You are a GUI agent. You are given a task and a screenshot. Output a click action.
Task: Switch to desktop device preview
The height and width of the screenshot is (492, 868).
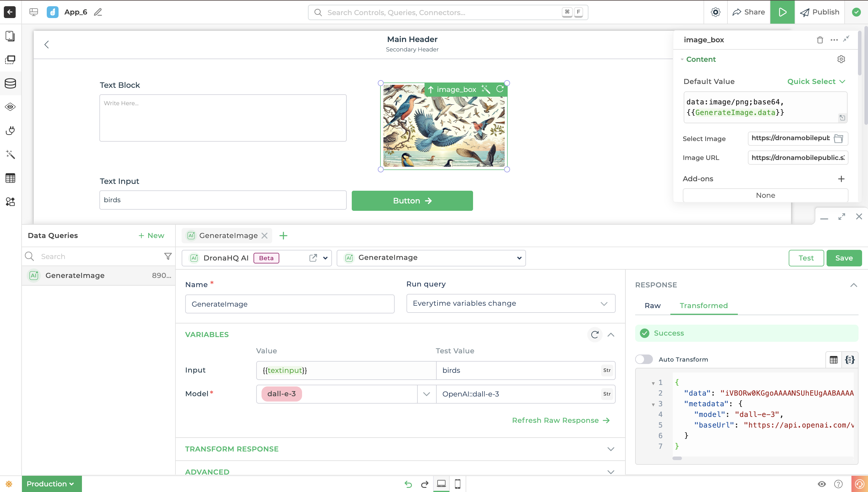441,484
